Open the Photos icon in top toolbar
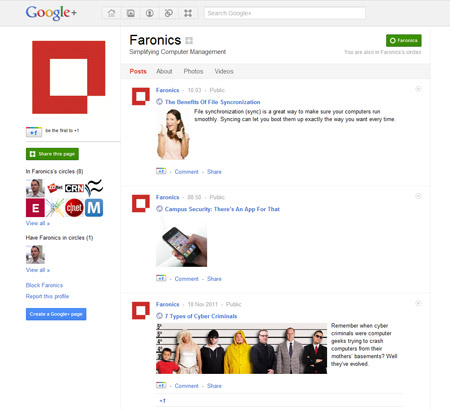Image resolution: width=450 pixels, height=410 pixels. [130, 13]
